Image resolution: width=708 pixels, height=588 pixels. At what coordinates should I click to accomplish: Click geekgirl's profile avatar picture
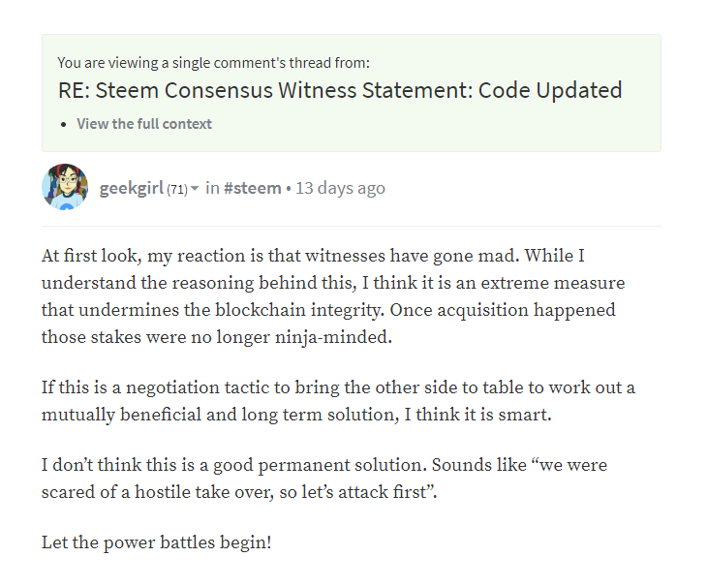pyautogui.click(x=65, y=188)
